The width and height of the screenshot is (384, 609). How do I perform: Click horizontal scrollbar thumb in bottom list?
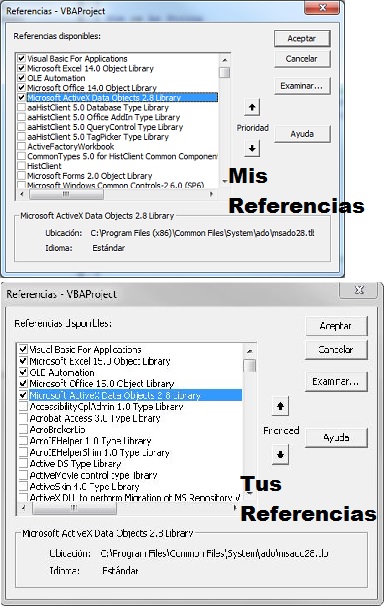pyautogui.click(x=74, y=507)
